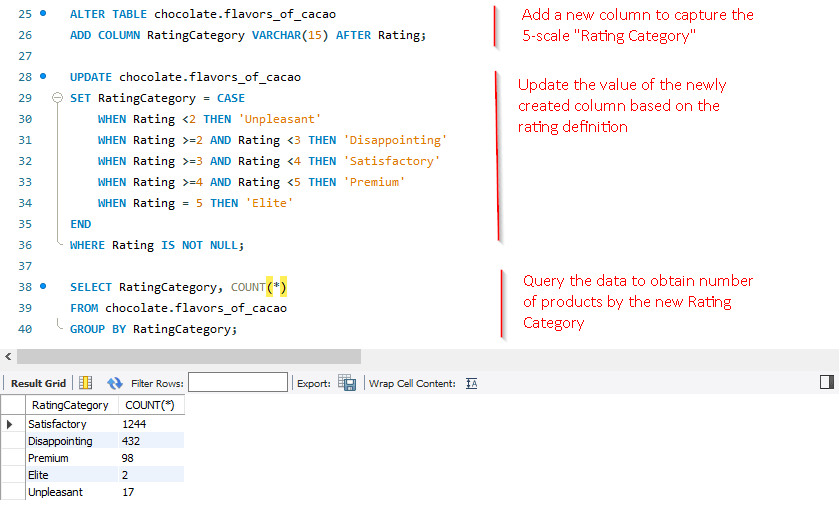This screenshot has width=839, height=512.
Task: Click statement marker dot on line 38
Action: point(43,287)
